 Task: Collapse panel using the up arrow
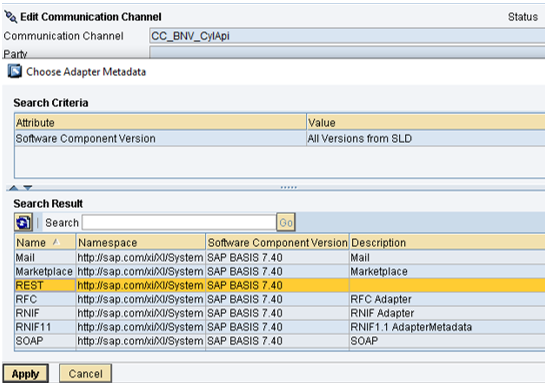(14, 188)
